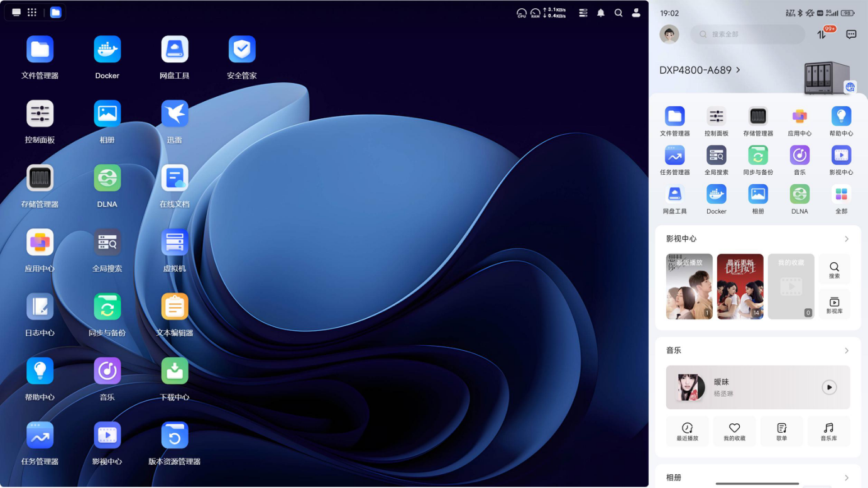
Task: Tap 我的收藏 heart in the music card
Action: click(735, 431)
